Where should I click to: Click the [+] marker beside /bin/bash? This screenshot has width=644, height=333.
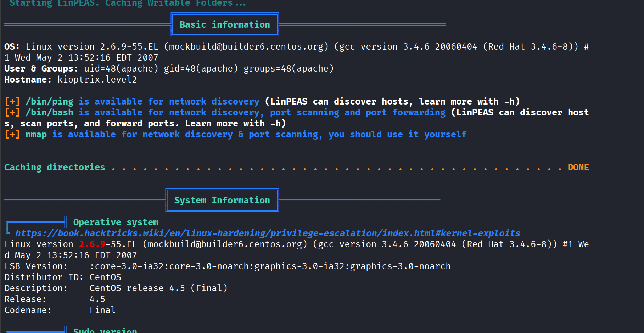point(12,113)
